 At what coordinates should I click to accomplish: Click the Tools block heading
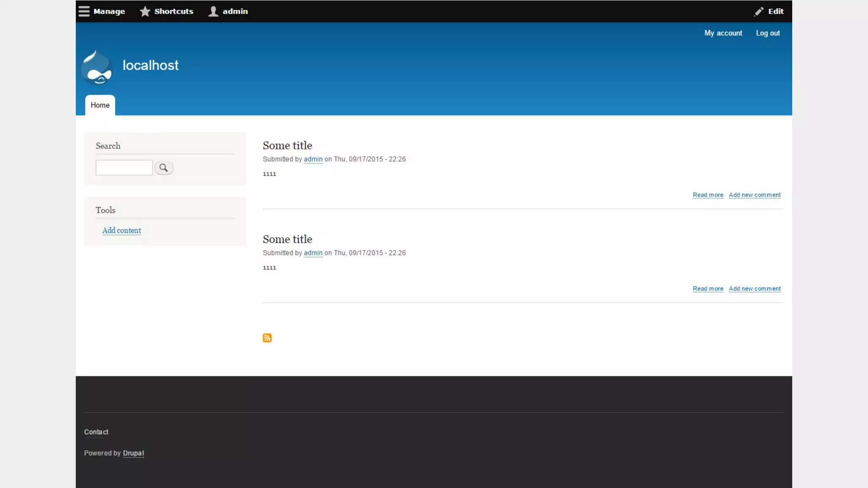[x=106, y=210]
